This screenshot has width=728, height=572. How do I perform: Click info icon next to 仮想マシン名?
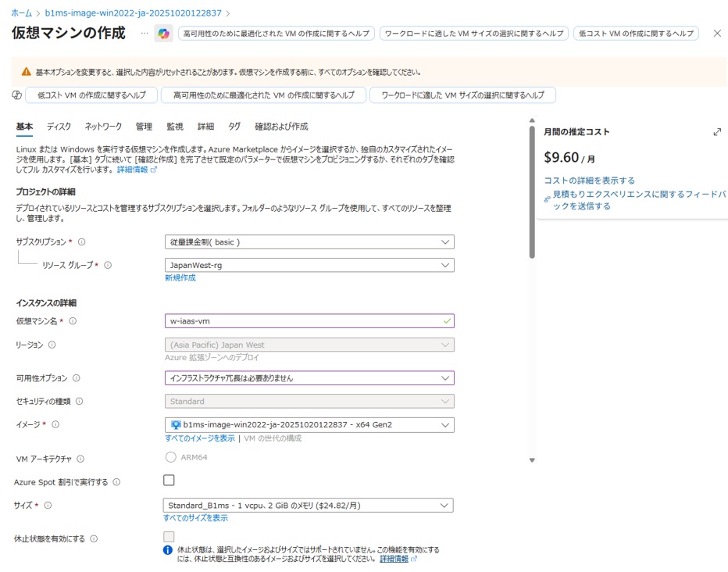coord(73,321)
